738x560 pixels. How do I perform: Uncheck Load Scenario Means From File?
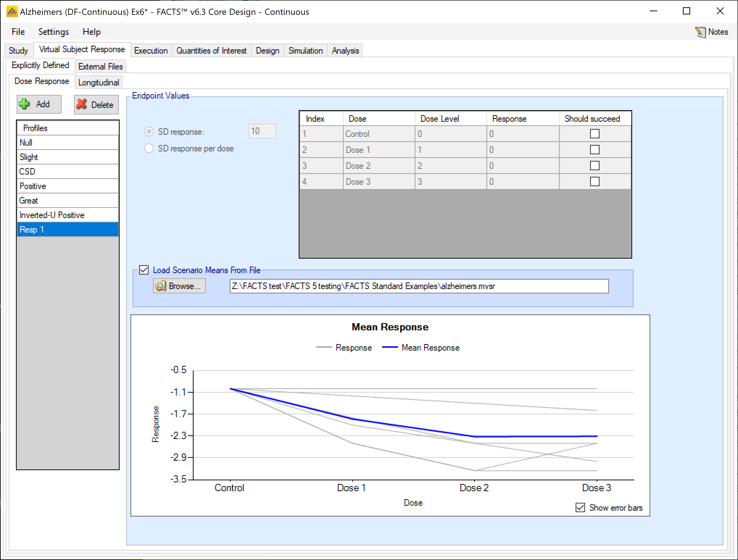[144, 270]
